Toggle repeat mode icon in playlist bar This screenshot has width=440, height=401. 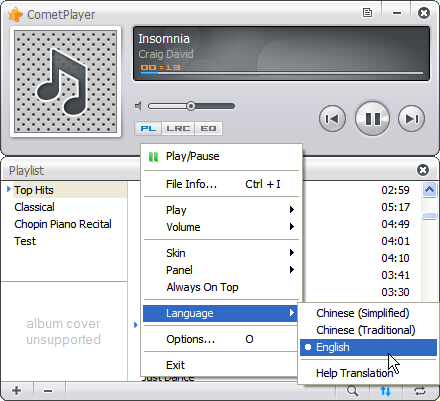420,390
